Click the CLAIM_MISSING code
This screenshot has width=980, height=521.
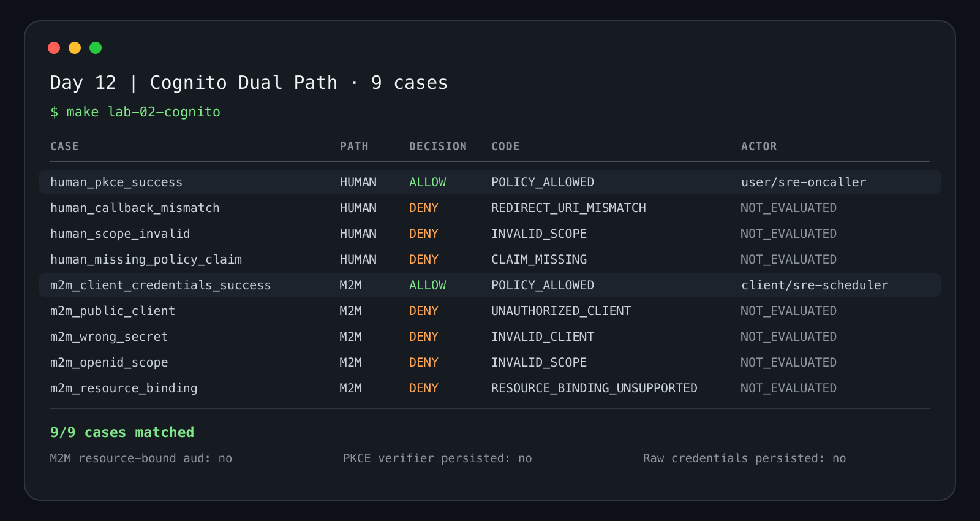coord(539,259)
